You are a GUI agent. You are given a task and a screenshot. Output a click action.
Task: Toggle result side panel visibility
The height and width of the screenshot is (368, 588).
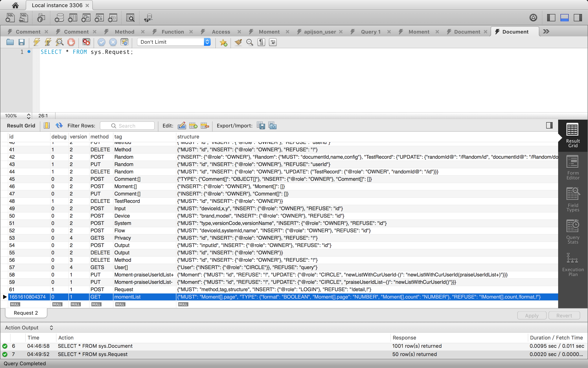pyautogui.click(x=549, y=125)
